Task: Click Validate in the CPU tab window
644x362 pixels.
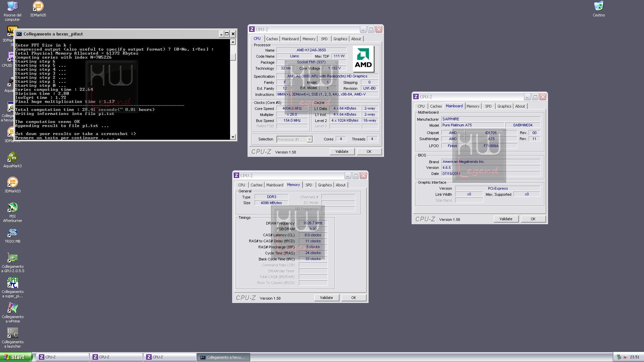Action: pos(342,152)
